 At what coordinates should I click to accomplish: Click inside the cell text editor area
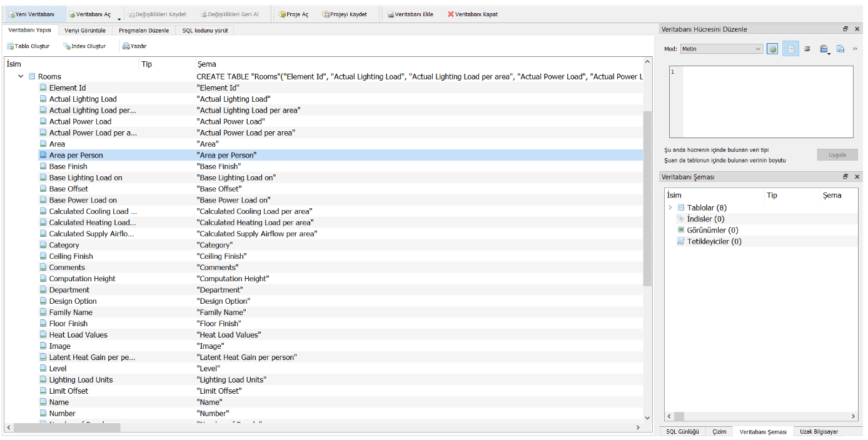tap(768, 101)
